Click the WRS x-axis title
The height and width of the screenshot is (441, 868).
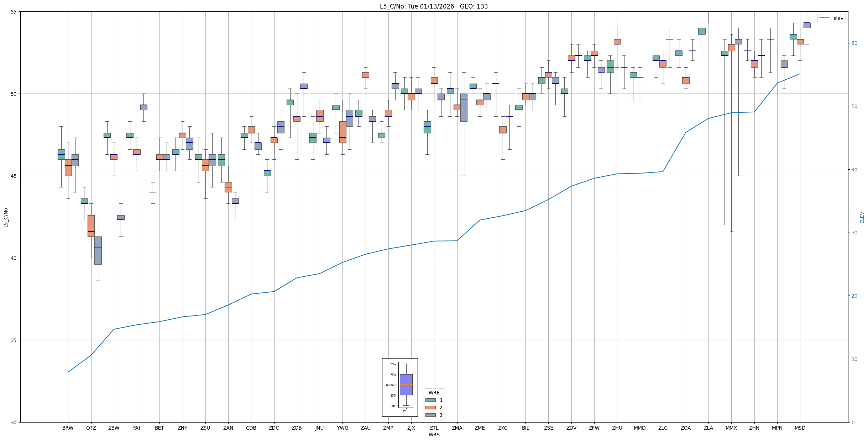pos(434,435)
